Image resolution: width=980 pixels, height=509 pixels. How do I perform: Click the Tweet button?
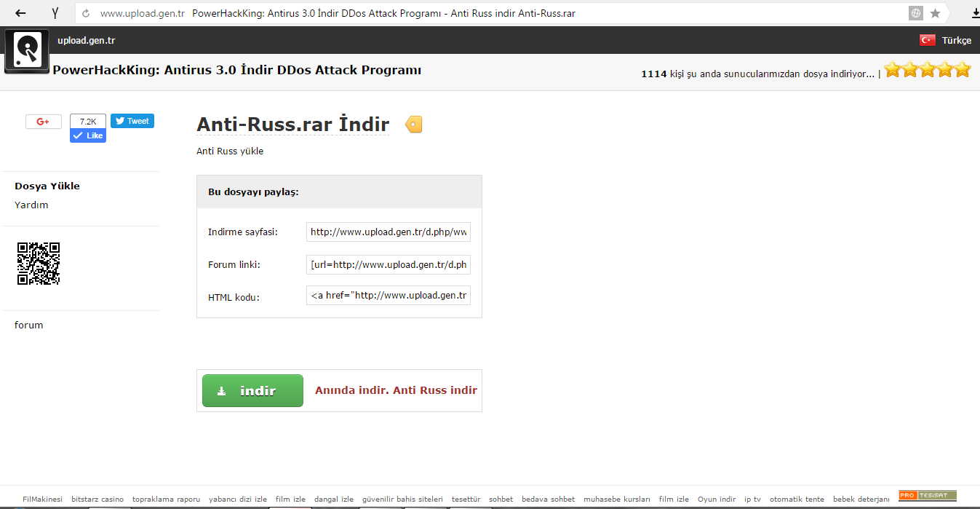[132, 122]
